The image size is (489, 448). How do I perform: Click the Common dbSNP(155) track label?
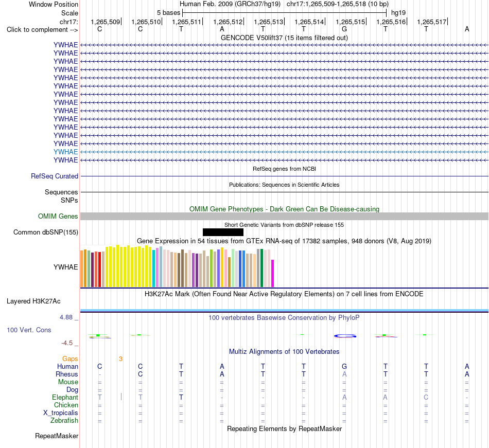[45, 232]
